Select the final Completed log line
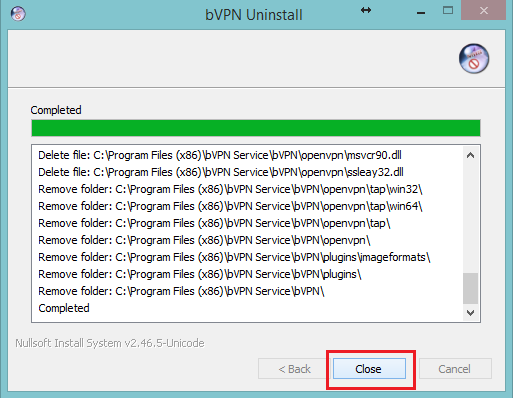The height and width of the screenshot is (399, 513). point(64,308)
